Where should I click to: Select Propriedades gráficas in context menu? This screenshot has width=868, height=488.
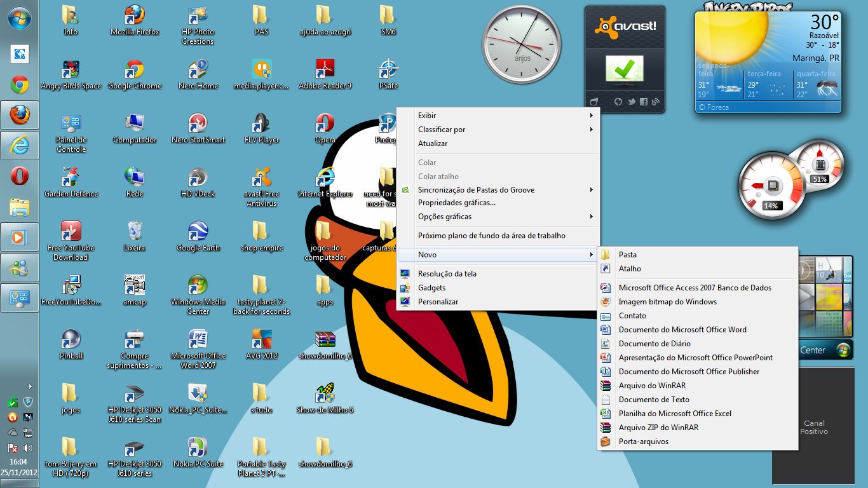tap(498, 203)
